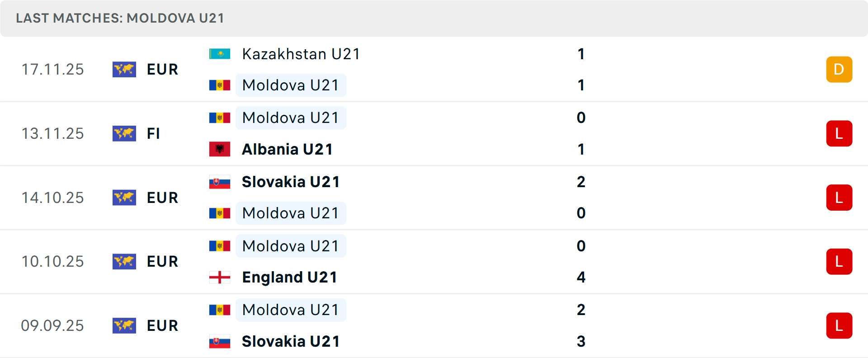The image size is (868, 358).
Task: Click the LAST MATCHES: MOLDOVA U21 header
Action: (x=119, y=18)
